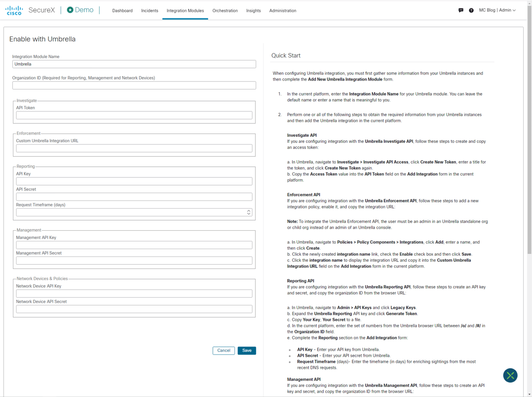Click the 'Generate Token' text in instructions
532x397 pixels.
(401, 314)
